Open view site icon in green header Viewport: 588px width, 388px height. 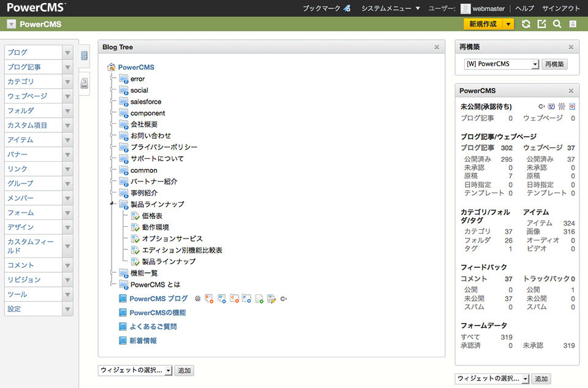[x=541, y=24]
